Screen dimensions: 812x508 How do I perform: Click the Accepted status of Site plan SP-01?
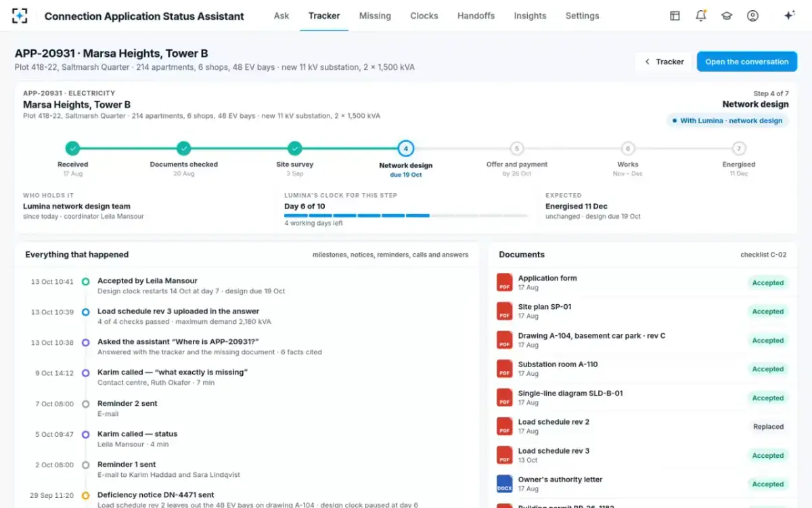click(x=768, y=312)
